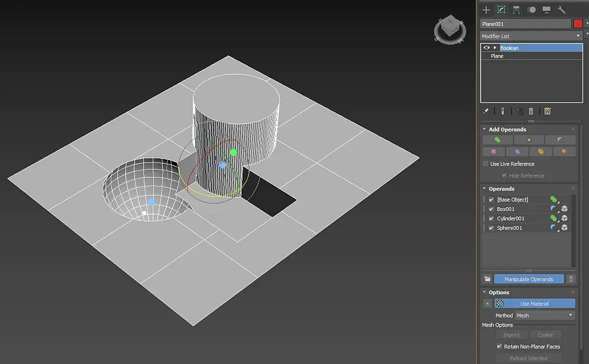This screenshot has width=589, height=364.
Task: Open the Display panel tab
Action: (546, 10)
